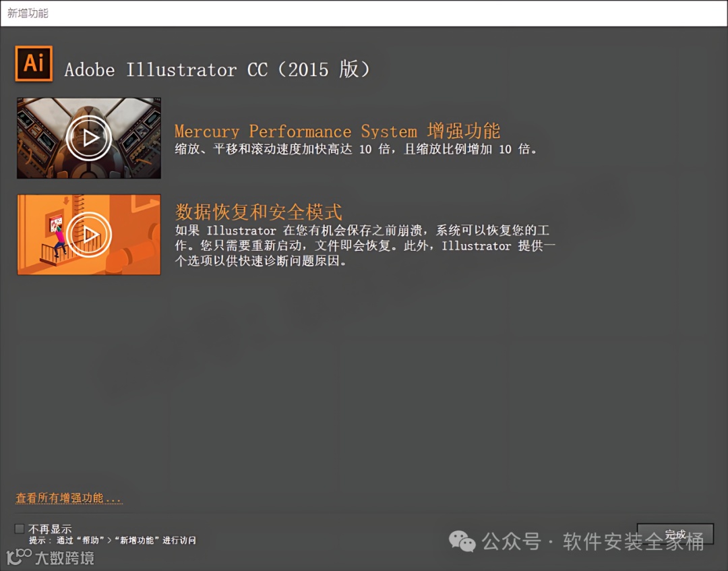Click the 数据恢复和安全模式 heading

click(x=259, y=212)
